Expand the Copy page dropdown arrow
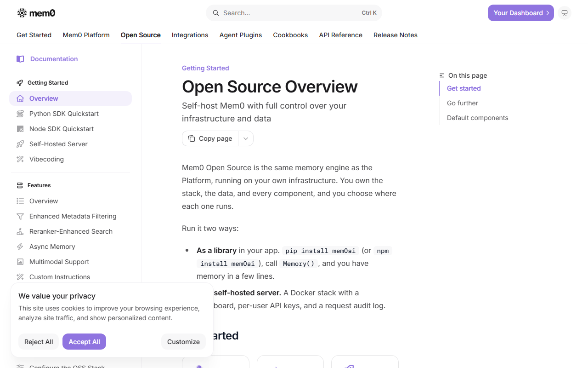This screenshot has width=588, height=368. (x=246, y=138)
